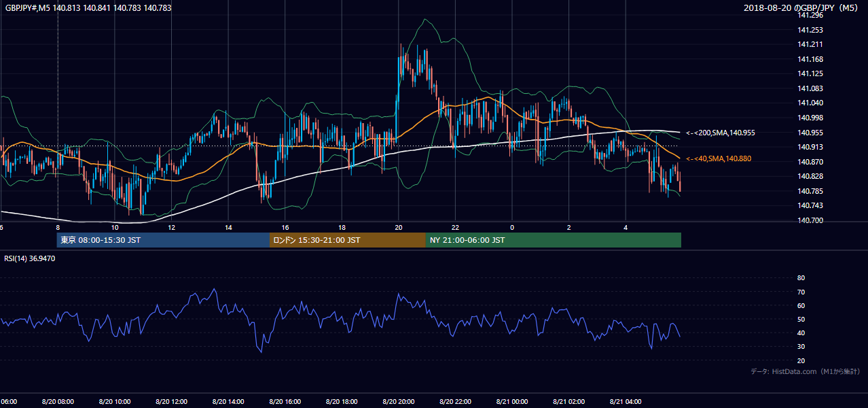Click the 8/20 22:00 date axis label

(454, 401)
